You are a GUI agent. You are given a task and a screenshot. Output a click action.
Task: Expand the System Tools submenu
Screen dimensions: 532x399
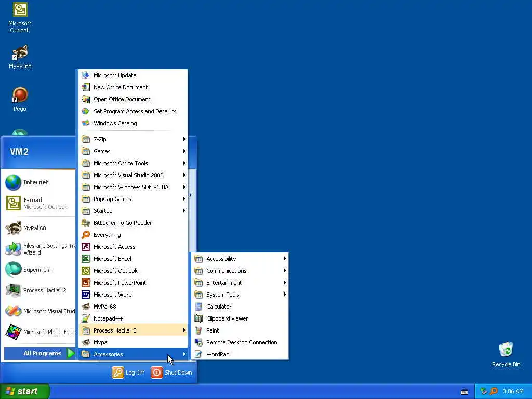click(240, 295)
